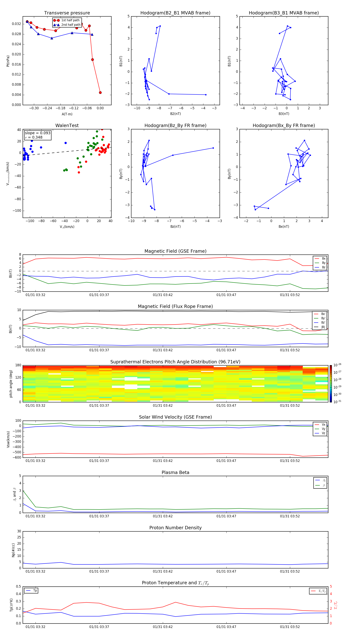
Task: Click the 'Bx(nT)' x-axis label
Action: click(x=284, y=227)
